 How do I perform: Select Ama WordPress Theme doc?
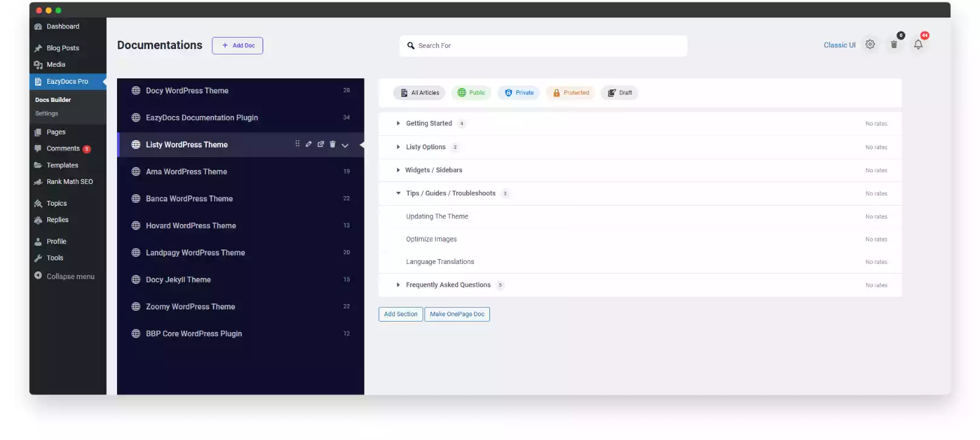(241, 172)
